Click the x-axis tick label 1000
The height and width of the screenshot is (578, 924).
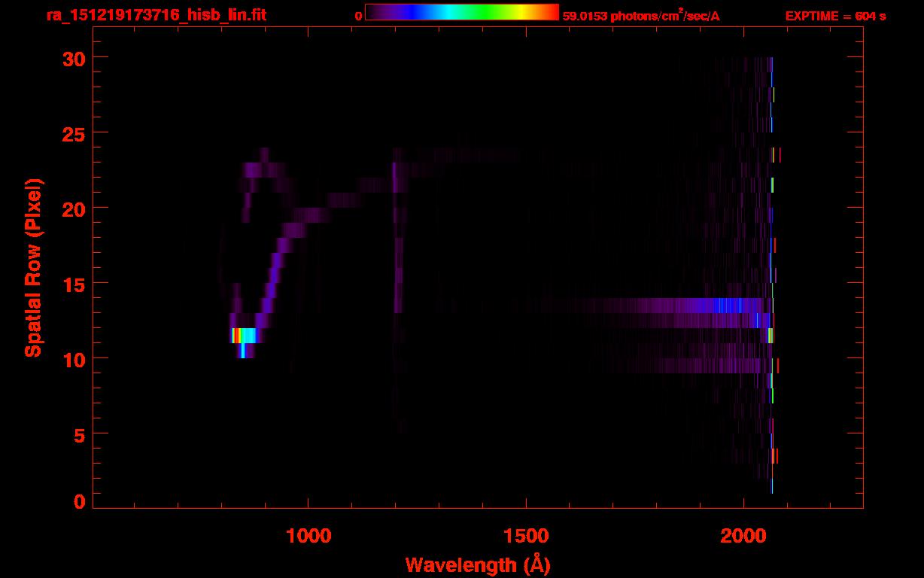coord(309,536)
